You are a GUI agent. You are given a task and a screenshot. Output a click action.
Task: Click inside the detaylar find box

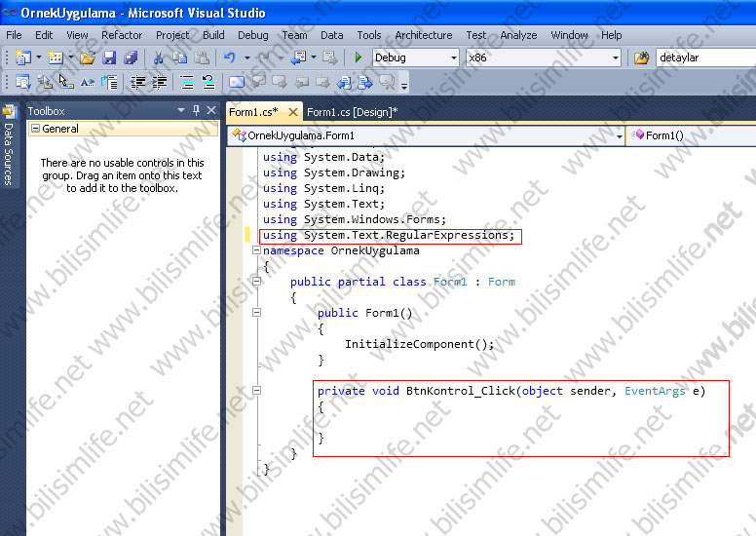[x=706, y=57]
